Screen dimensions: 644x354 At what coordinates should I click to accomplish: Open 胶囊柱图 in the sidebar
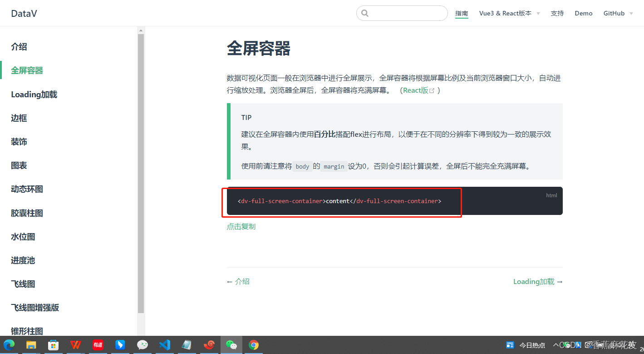click(x=27, y=213)
